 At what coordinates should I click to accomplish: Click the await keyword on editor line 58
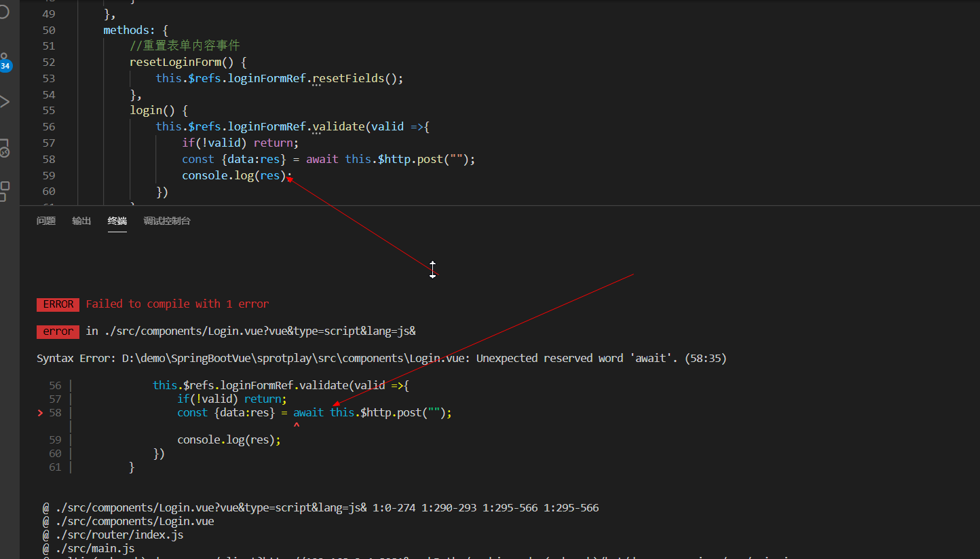point(322,159)
